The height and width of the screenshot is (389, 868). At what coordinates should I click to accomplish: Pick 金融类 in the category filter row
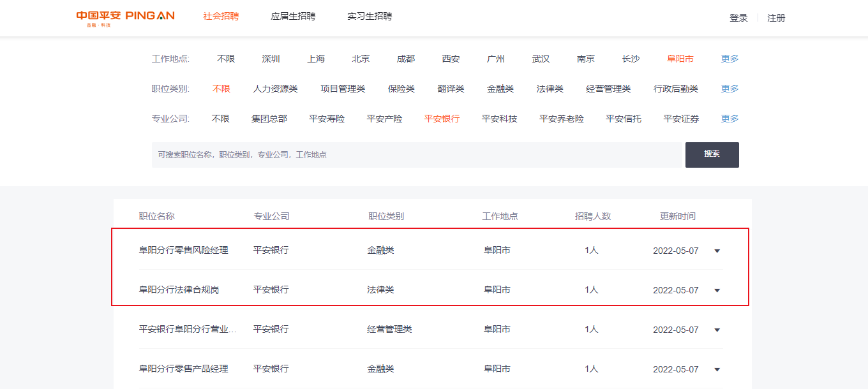pyautogui.click(x=500, y=89)
